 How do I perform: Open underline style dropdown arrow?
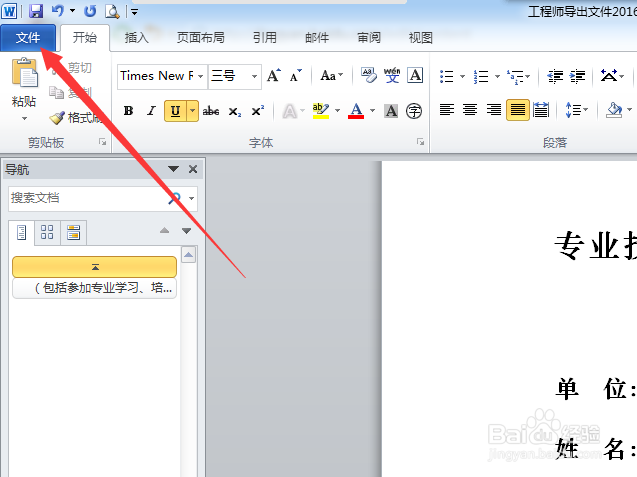(193, 111)
